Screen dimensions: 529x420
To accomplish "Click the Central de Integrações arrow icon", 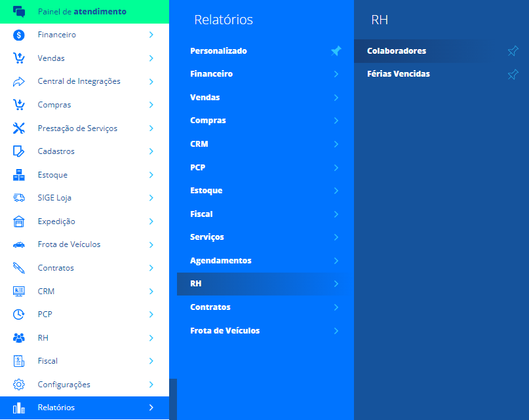I will (x=19, y=82).
